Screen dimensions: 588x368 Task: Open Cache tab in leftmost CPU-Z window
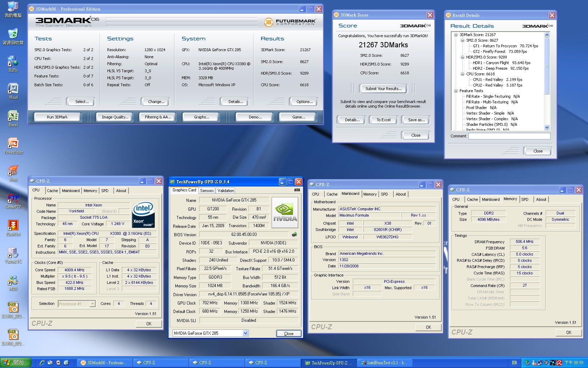[x=52, y=191]
